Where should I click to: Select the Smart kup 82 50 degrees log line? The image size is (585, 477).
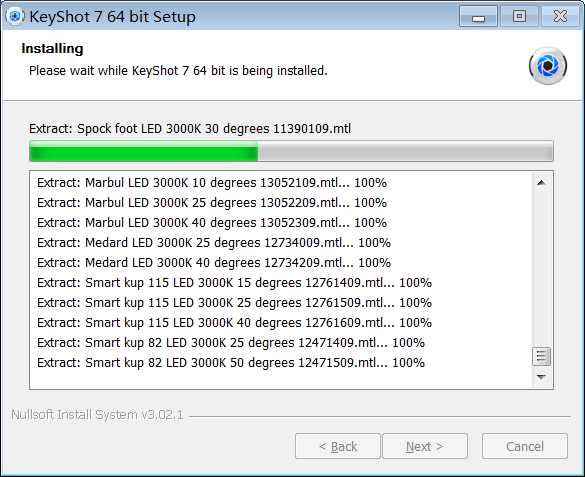pos(231,363)
